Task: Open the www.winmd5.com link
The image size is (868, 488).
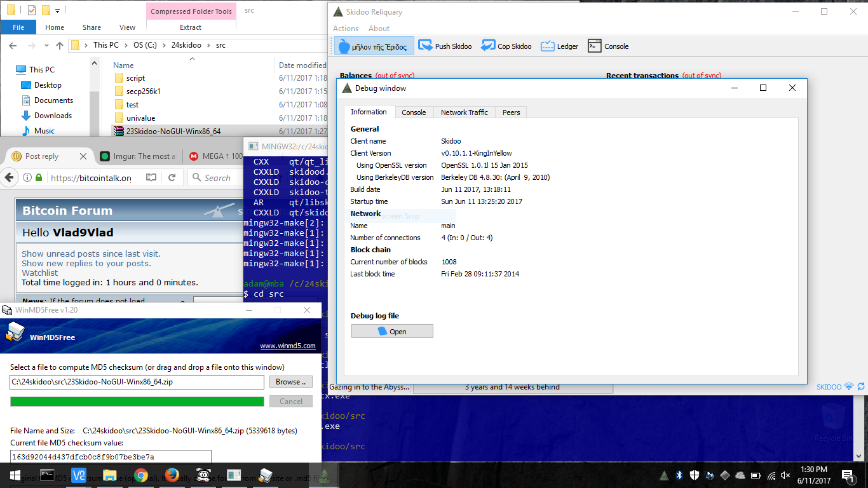Action: (288, 346)
